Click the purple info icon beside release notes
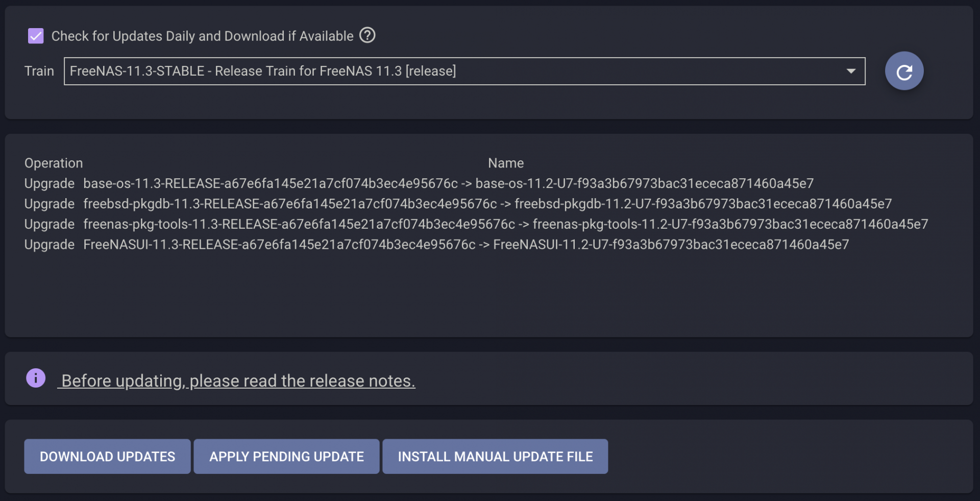The height and width of the screenshot is (501, 980). pyautogui.click(x=36, y=378)
